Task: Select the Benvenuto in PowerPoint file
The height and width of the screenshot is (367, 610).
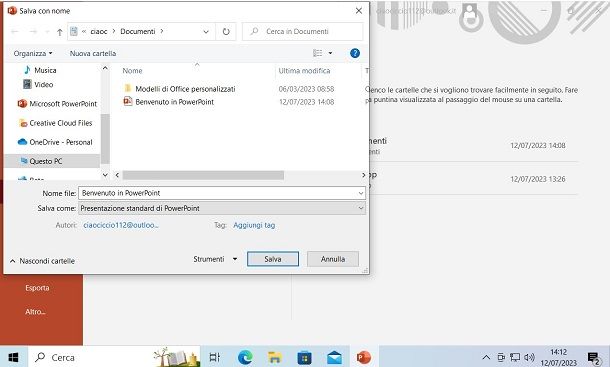Action: [174, 102]
